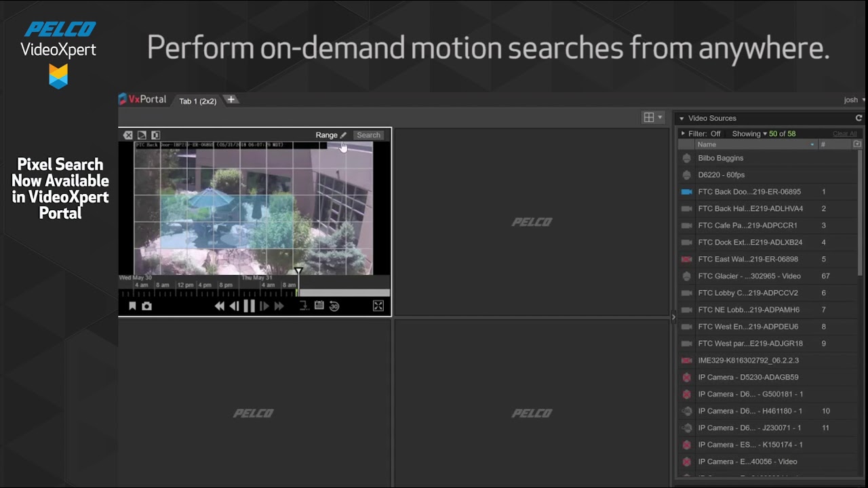Select the Bilbo Baggins source
This screenshot has height=488, width=868.
[768, 158]
